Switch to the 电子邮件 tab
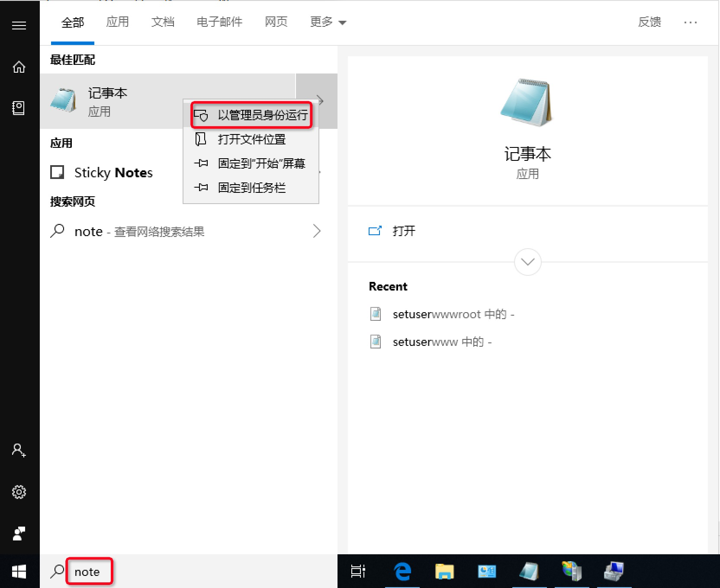This screenshot has width=720, height=588. pyautogui.click(x=219, y=22)
